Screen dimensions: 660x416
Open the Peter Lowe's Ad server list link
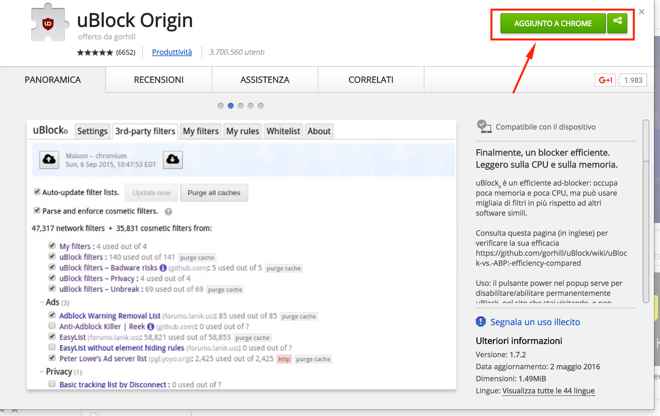pos(103,358)
